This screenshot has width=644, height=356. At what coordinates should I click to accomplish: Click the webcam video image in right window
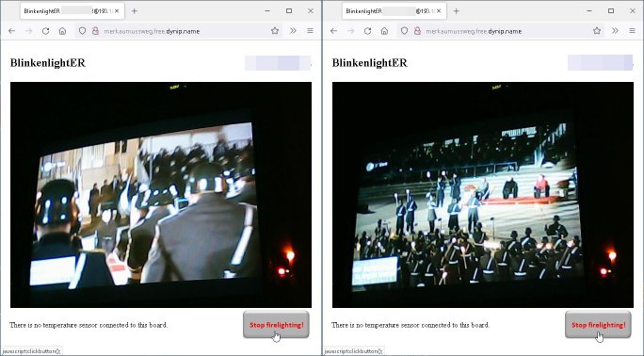483,195
